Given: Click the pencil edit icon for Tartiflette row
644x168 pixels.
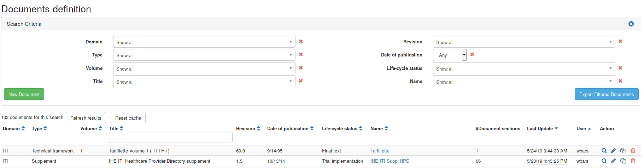Looking at the screenshot, I should (614, 151).
